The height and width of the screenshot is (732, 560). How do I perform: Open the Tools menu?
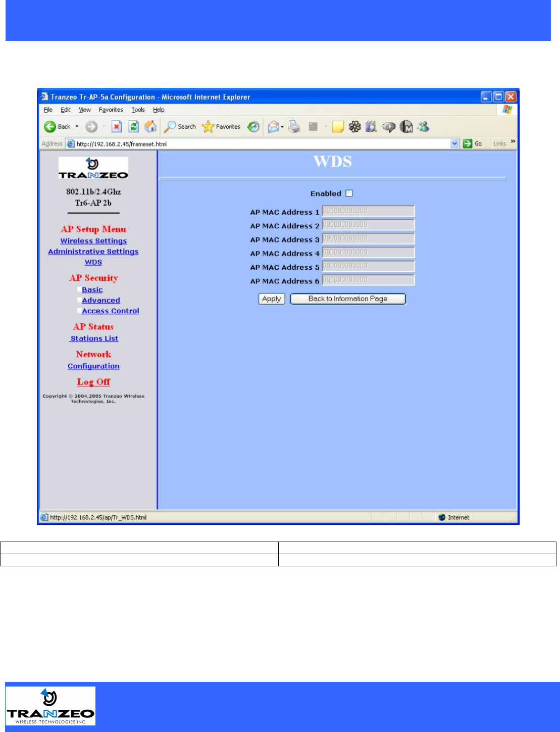coord(138,110)
